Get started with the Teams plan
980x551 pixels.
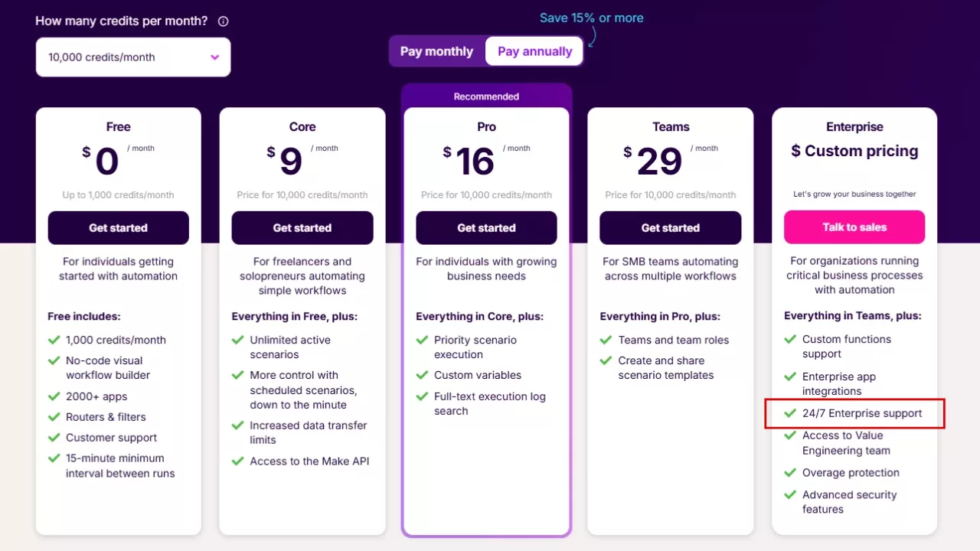670,228
